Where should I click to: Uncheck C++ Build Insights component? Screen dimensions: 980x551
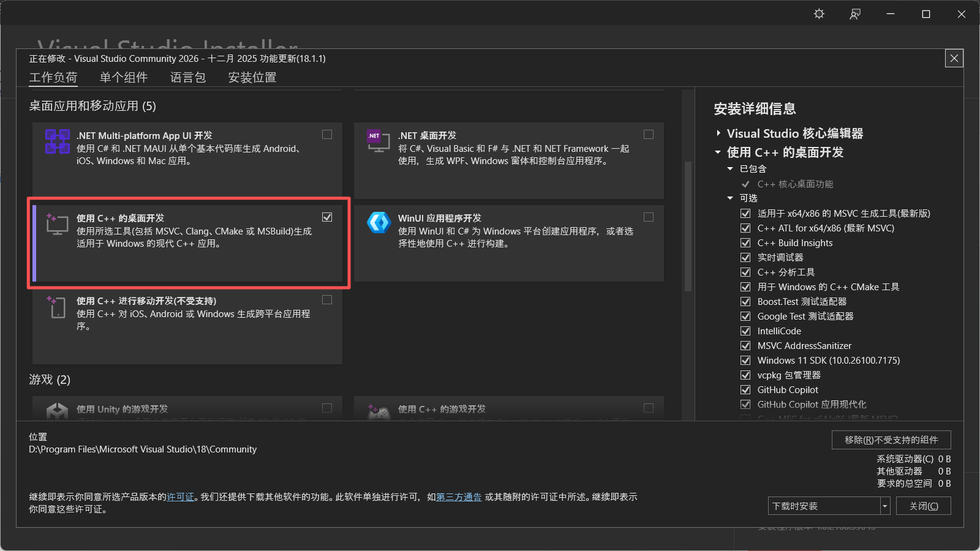745,243
